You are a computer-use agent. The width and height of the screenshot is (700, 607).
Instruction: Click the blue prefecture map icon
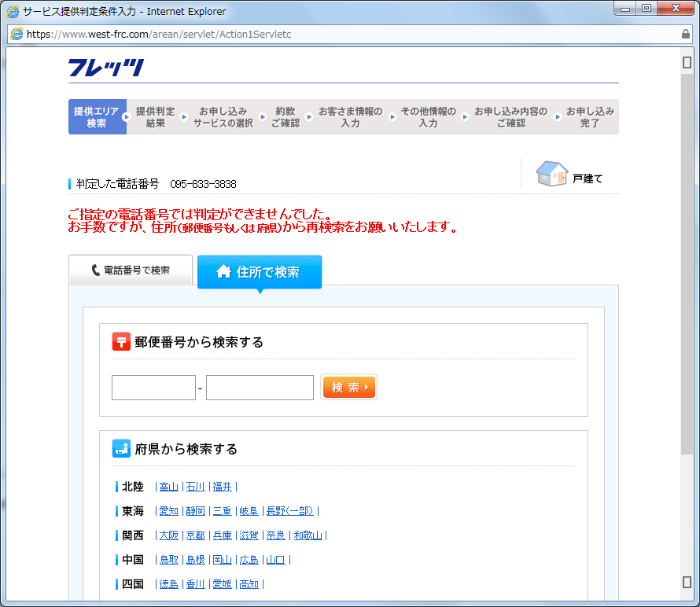click(121, 448)
